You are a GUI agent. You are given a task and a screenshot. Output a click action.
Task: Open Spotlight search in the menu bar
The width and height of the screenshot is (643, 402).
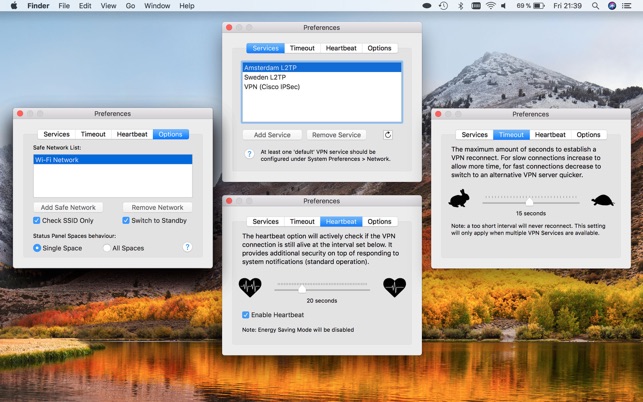coord(596,6)
